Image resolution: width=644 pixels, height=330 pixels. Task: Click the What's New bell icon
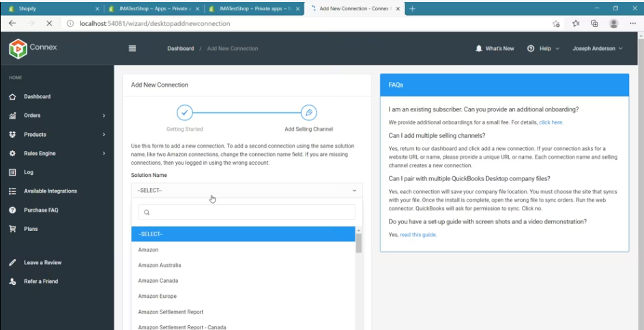(478, 49)
